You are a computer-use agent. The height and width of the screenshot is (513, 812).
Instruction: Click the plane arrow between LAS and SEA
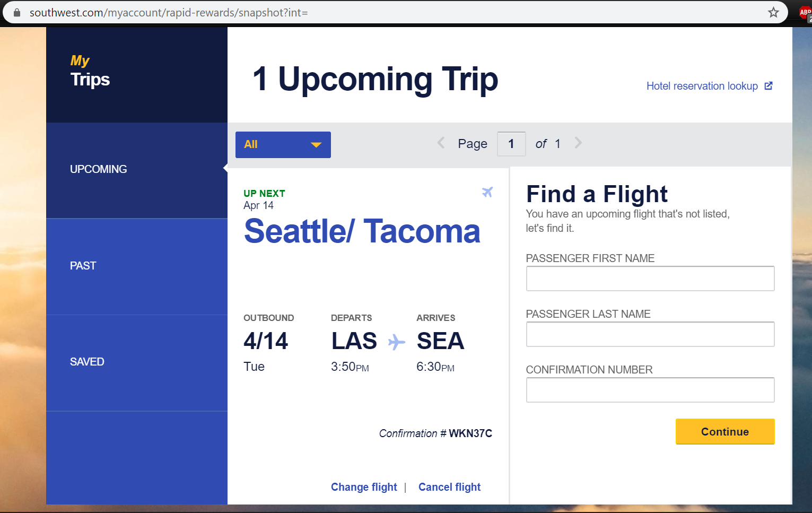(x=397, y=342)
